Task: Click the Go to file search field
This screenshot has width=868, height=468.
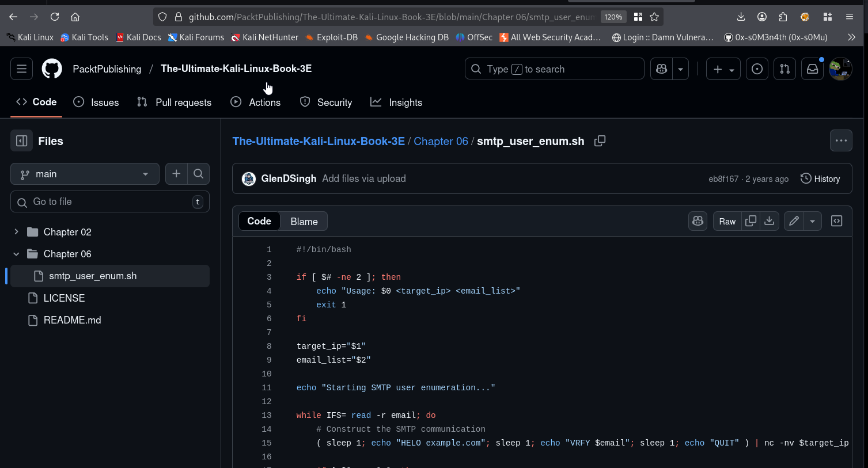Action: 109,201
